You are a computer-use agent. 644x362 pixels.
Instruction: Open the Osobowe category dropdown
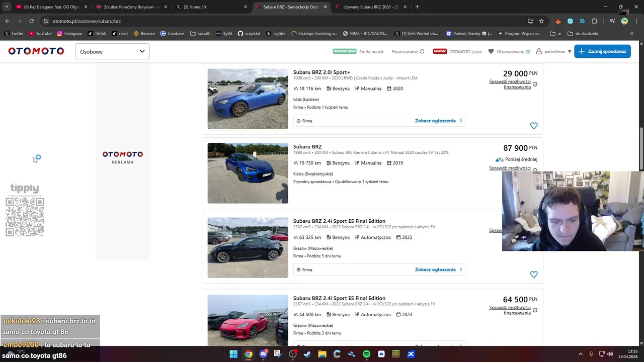(x=112, y=51)
